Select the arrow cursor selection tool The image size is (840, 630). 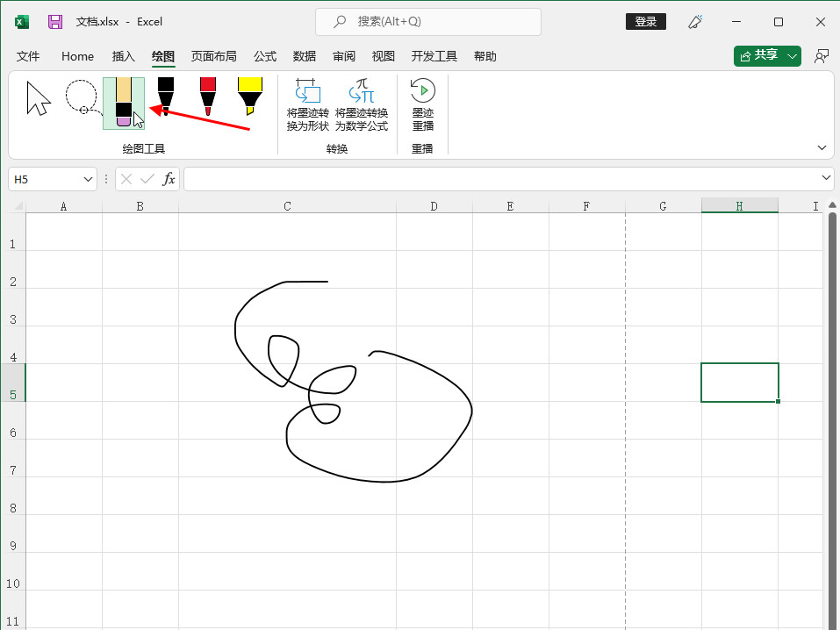(x=39, y=98)
